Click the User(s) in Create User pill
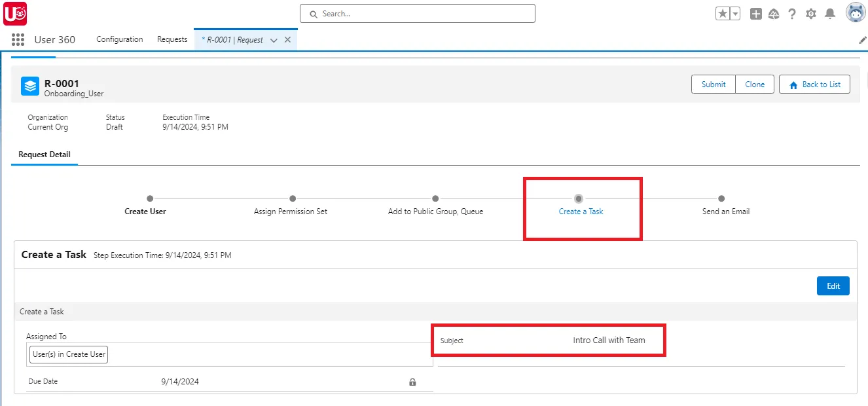The image size is (868, 406). coord(68,354)
